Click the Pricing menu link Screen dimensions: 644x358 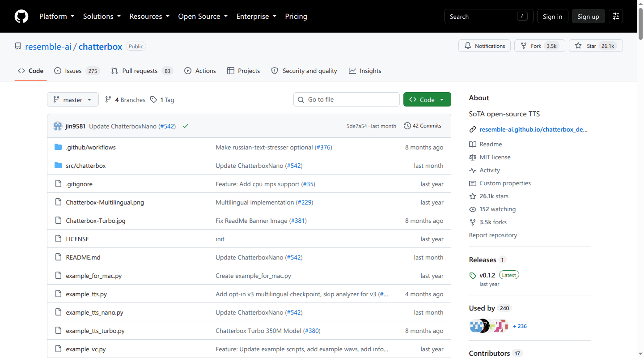(x=296, y=17)
